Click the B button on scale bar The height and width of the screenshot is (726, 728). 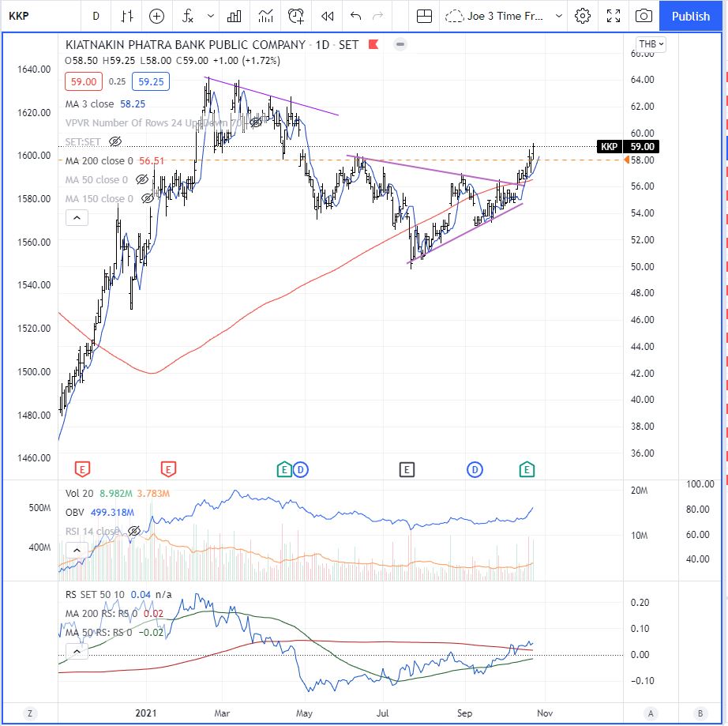click(x=700, y=713)
